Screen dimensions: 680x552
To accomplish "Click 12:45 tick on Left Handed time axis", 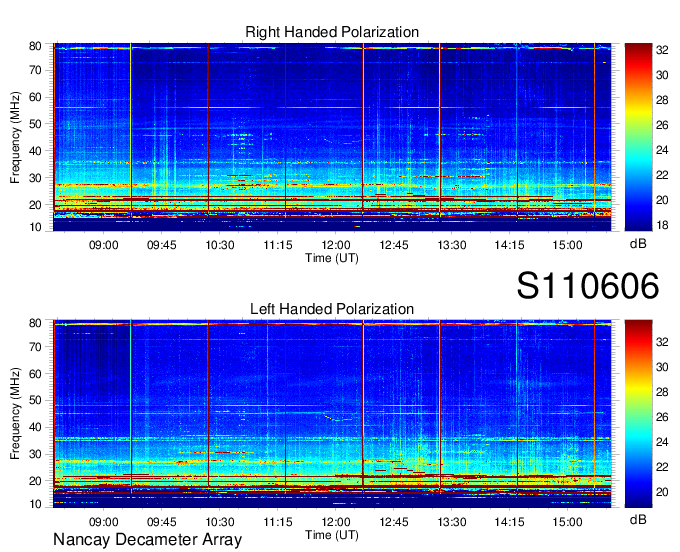I will (394, 522).
